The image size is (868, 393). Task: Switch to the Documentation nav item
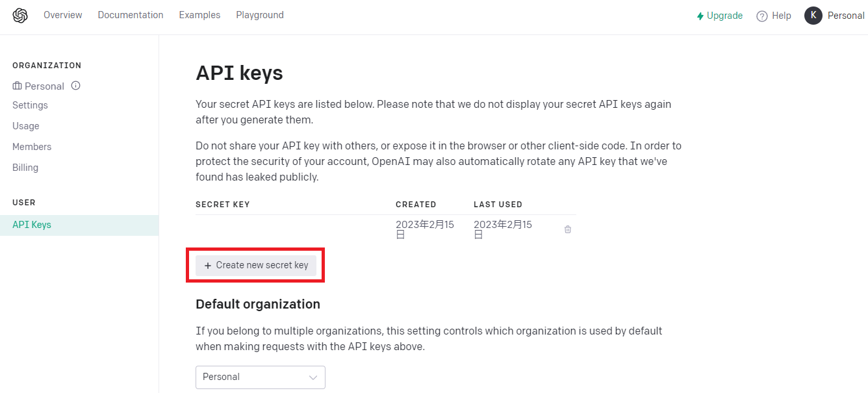(x=130, y=14)
